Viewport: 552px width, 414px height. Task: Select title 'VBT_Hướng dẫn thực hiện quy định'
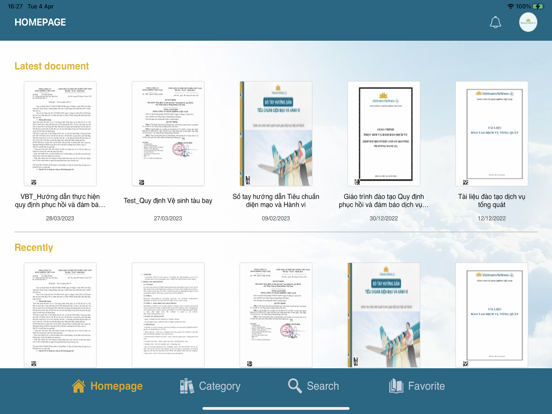[60, 201]
